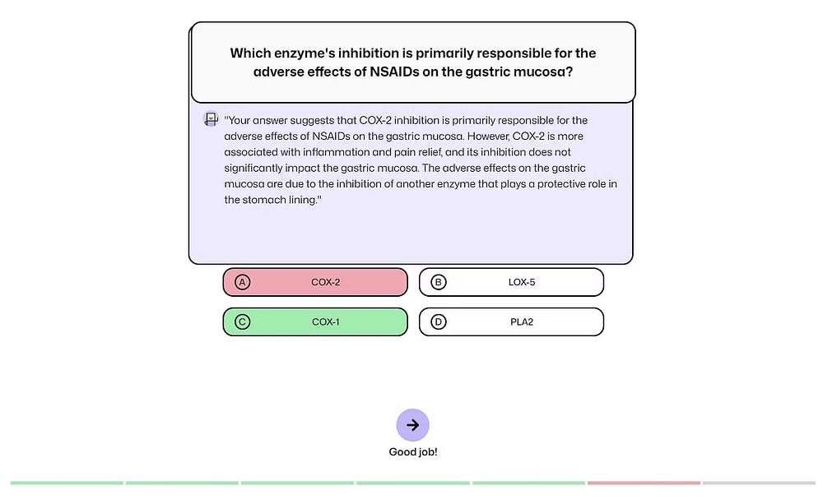Click the AI feedback icon beside the explanation
The height and width of the screenshot is (504, 823).
tap(212, 120)
